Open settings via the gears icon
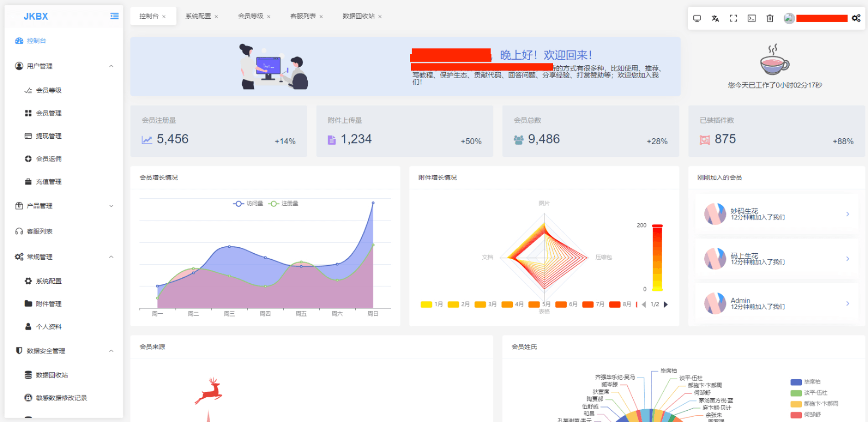 (856, 18)
